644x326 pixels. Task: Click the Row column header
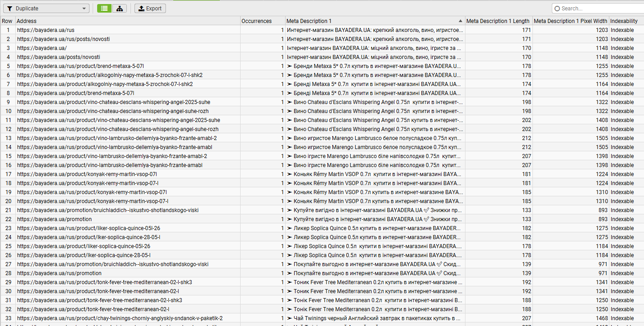pyautogui.click(x=8, y=21)
